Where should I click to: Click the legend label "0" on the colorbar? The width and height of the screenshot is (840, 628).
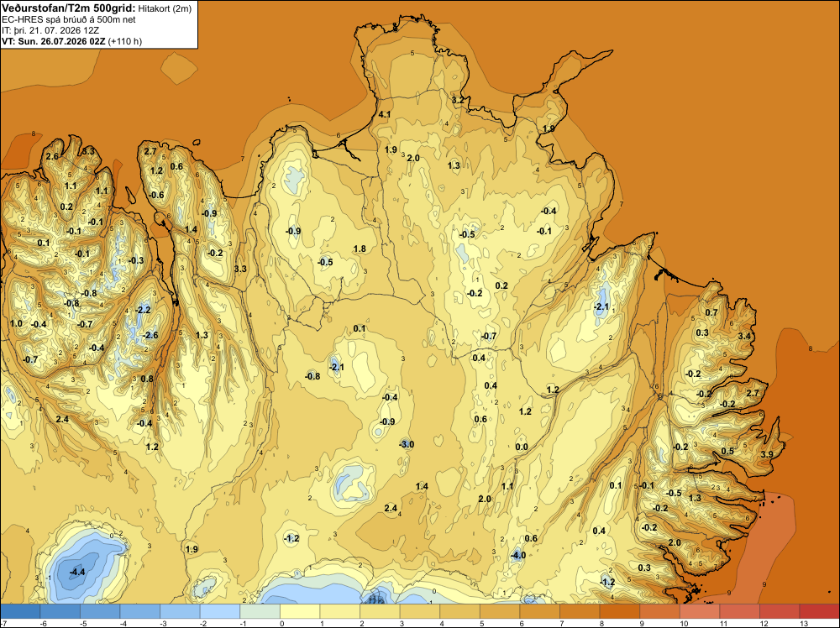282,623
